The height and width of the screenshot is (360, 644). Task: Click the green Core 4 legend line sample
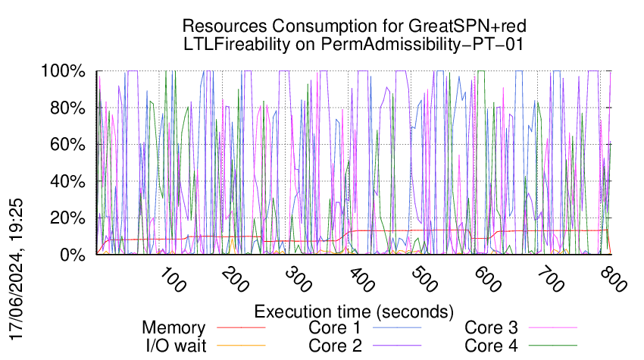pos(553,346)
